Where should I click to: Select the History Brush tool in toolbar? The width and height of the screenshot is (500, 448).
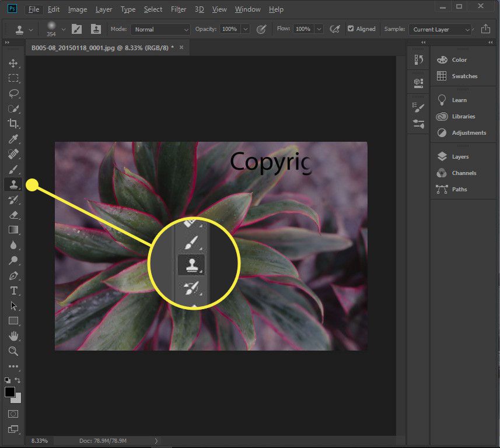13,200
